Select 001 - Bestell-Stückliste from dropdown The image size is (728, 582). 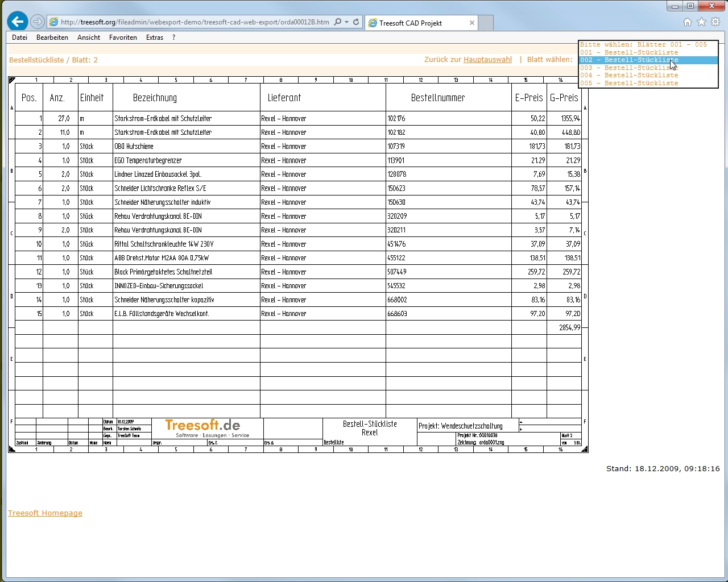click(629, 52)
